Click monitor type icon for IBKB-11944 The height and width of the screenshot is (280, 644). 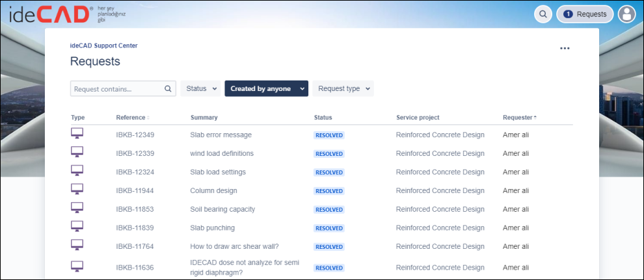tap(77, 190)
